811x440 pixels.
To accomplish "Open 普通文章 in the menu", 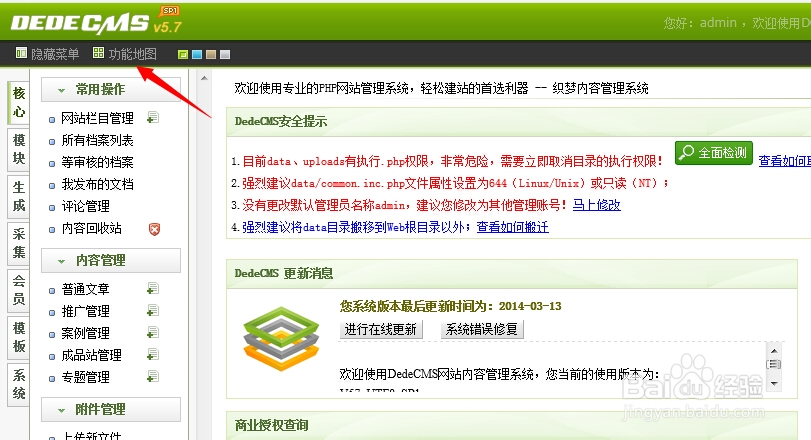I will [x=85, y=289].
